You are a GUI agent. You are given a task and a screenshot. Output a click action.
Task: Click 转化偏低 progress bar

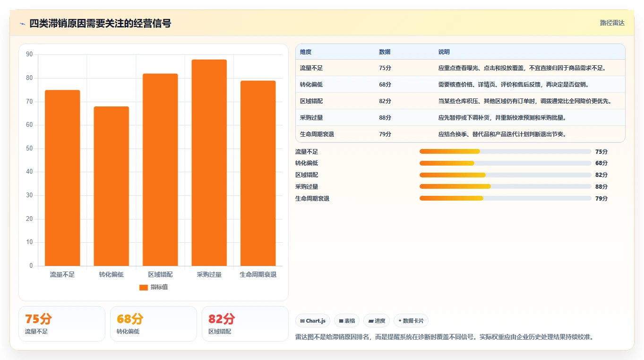(505, 163)
